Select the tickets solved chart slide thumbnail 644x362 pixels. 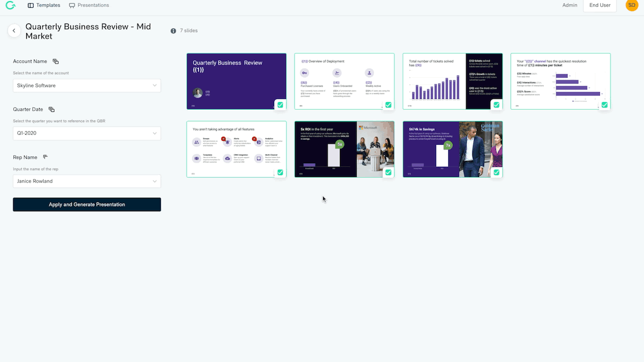click(x=453, y=81)
